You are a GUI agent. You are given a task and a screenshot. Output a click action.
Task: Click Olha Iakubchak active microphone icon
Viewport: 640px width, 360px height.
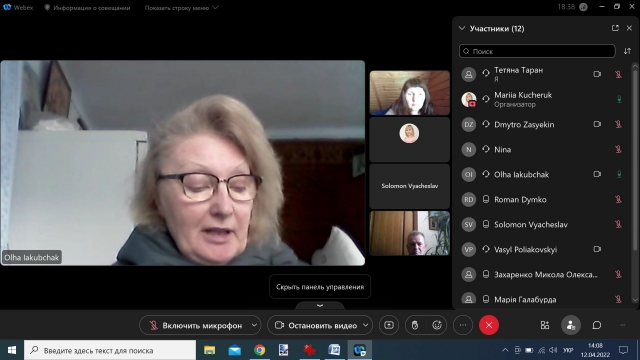[619, 174]
